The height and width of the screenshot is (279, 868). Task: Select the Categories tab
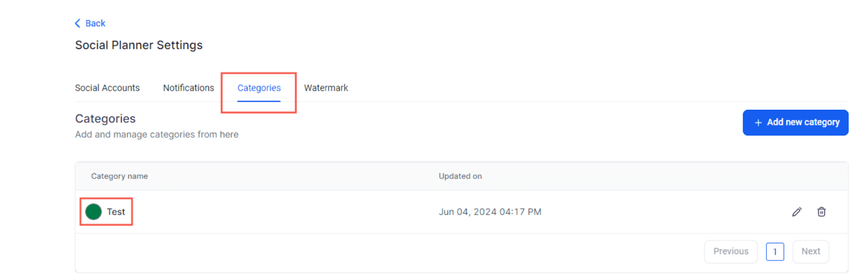(259, 88)
